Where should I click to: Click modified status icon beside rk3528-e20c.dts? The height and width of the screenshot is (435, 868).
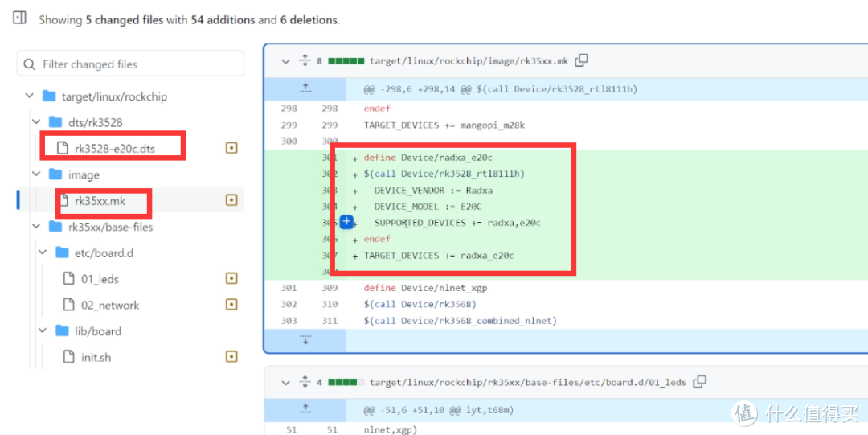231,148
